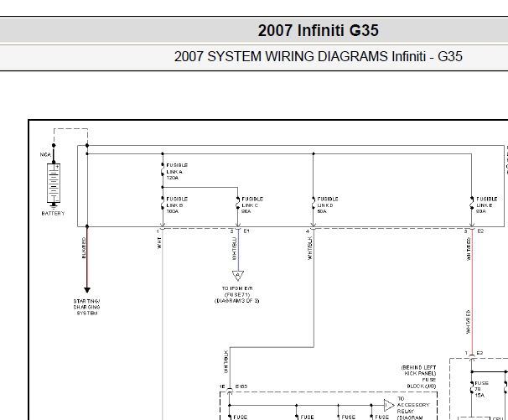508x420 pixels.
Task: Click the long red WHT/RED wire line
Action: pos(472,292)
